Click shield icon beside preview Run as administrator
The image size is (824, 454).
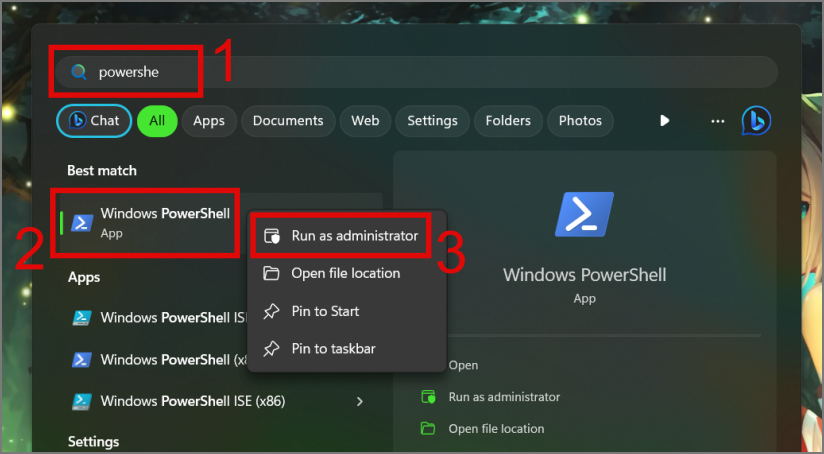pos(428,397)
